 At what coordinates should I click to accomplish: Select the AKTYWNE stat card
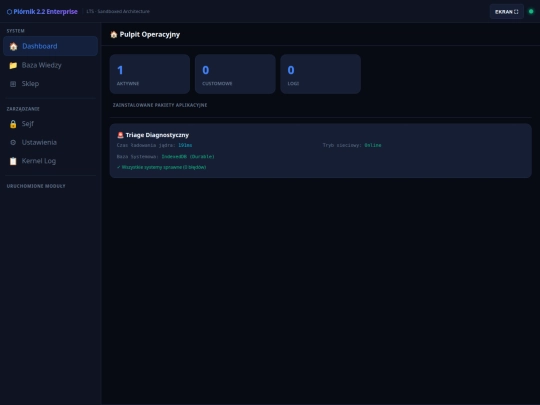[x=150, y=74]
